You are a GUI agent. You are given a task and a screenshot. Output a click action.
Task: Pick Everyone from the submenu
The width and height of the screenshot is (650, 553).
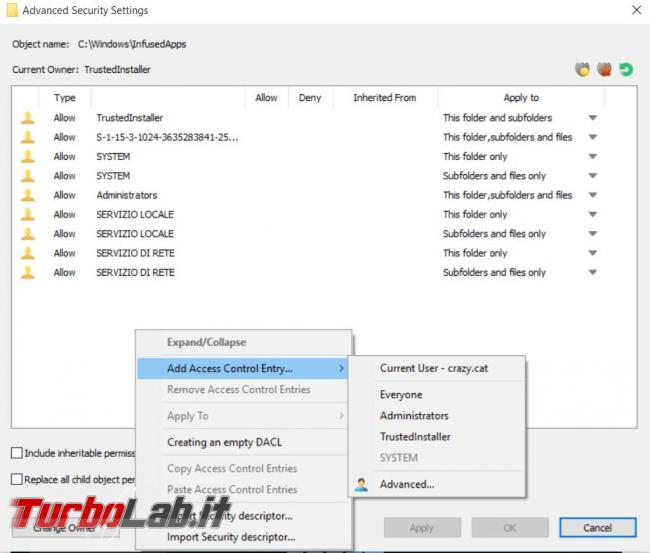pyautogui.click(x=437, y=395)
